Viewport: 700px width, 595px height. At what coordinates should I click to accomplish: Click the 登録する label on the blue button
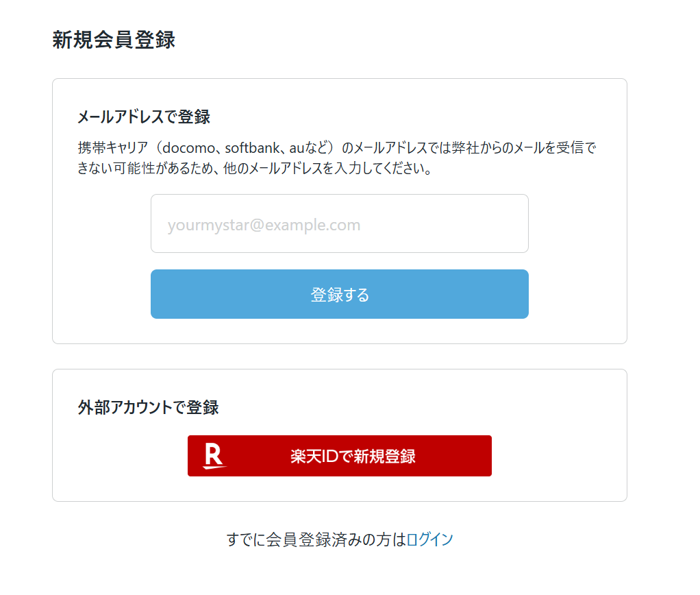tap(340, 295)
